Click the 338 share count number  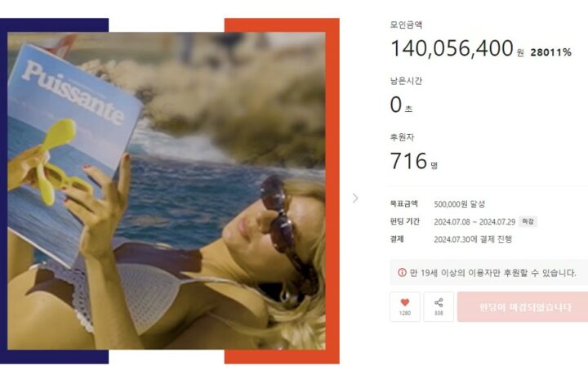point(439,313)
